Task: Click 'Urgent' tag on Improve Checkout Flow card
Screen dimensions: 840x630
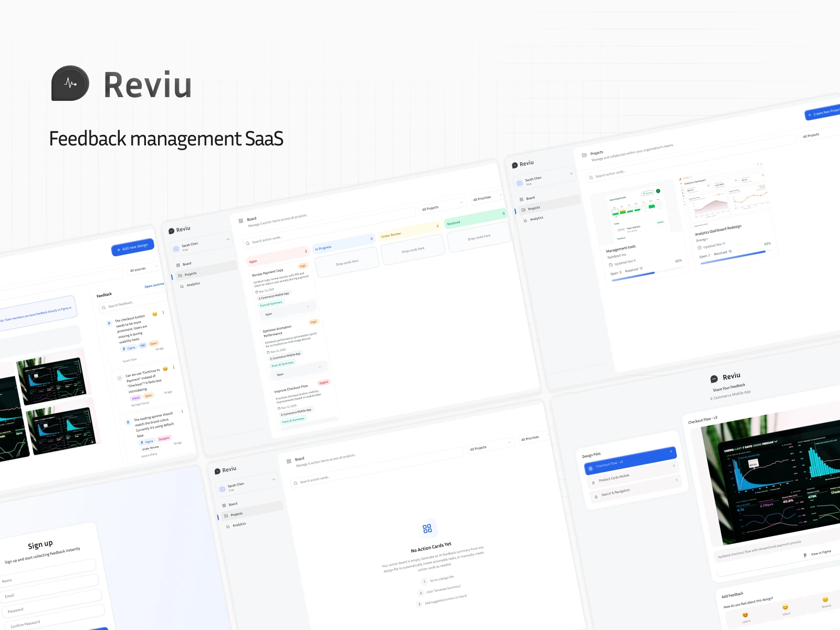Action: tap(323, 382)
